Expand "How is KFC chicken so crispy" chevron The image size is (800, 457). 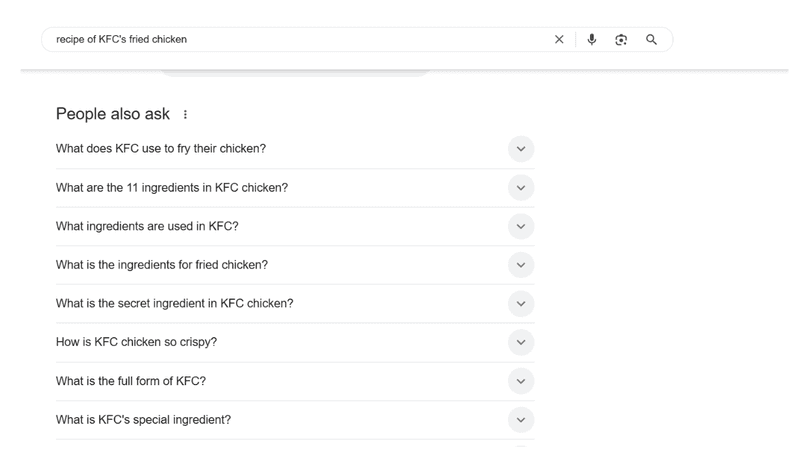click(520, 343)
